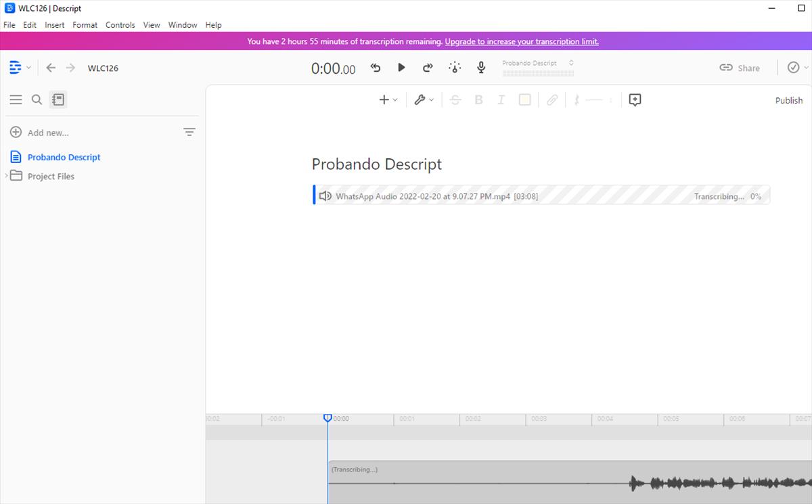Open the Insert menu
The width and height of the screenshot is (812, 504).
[x=54, y=25]
